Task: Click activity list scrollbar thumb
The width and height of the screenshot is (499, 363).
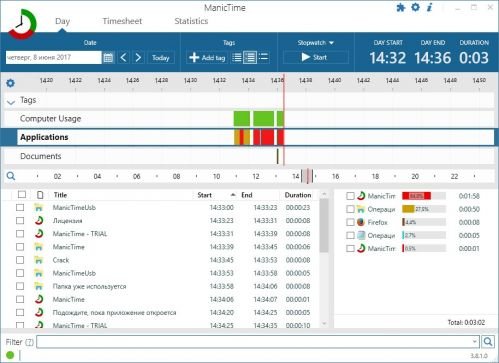Action: click(x=323, y=226)
